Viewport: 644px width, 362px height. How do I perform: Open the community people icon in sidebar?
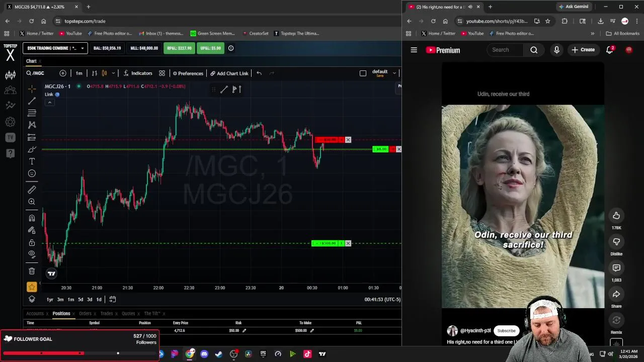10,90
